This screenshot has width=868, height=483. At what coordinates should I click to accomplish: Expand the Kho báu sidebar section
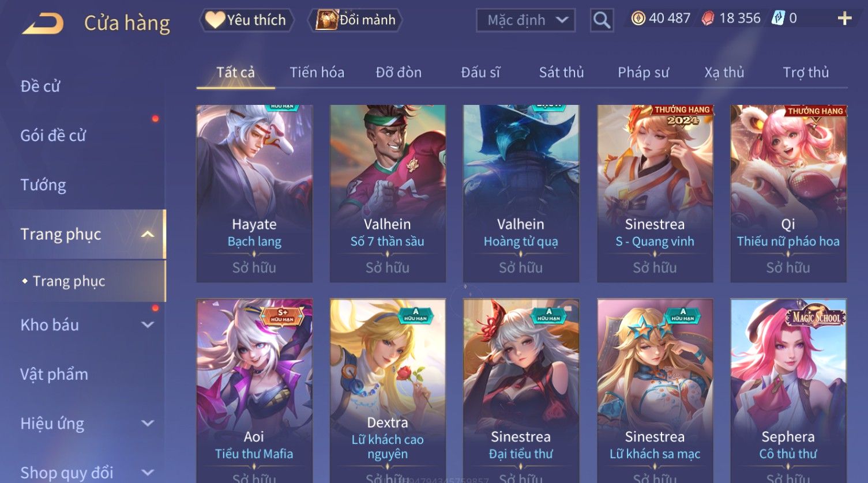pyautogui.click(x=148, y=325)
